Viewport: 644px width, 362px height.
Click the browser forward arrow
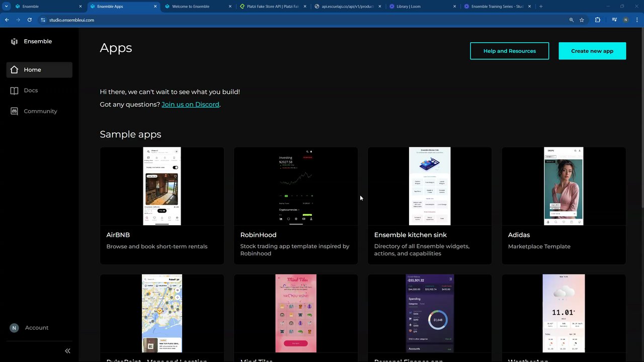(x=18, y=20)
